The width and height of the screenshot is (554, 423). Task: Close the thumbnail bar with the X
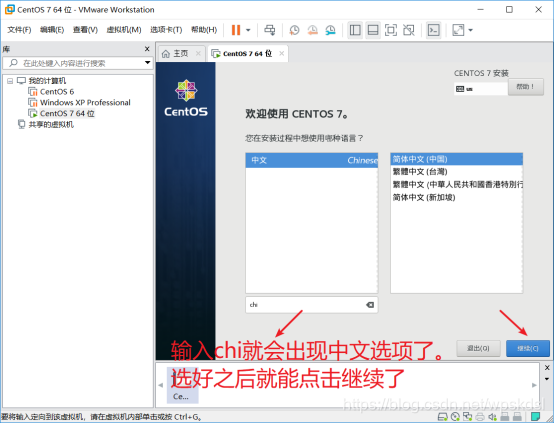[x=547, y=368]
